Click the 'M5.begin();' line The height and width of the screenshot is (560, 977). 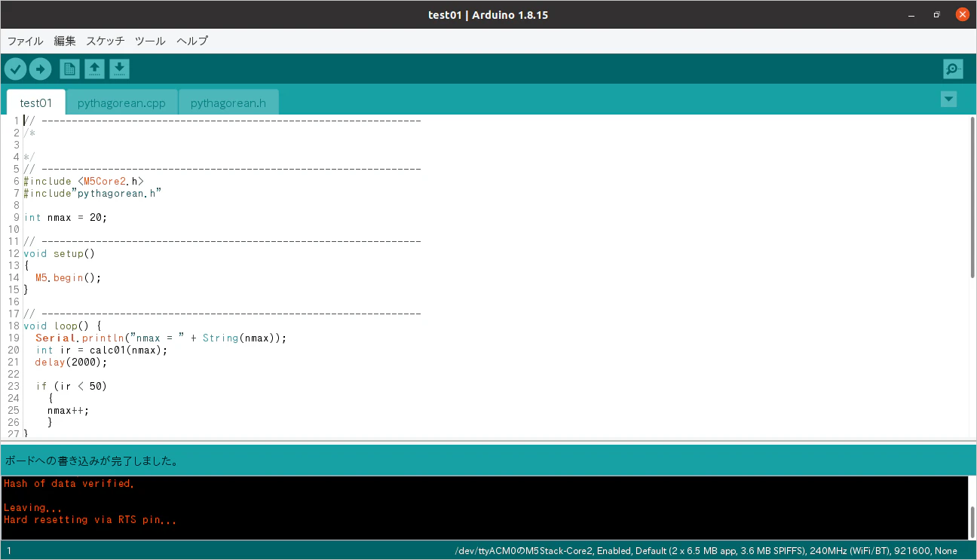[x=68, y=277]
